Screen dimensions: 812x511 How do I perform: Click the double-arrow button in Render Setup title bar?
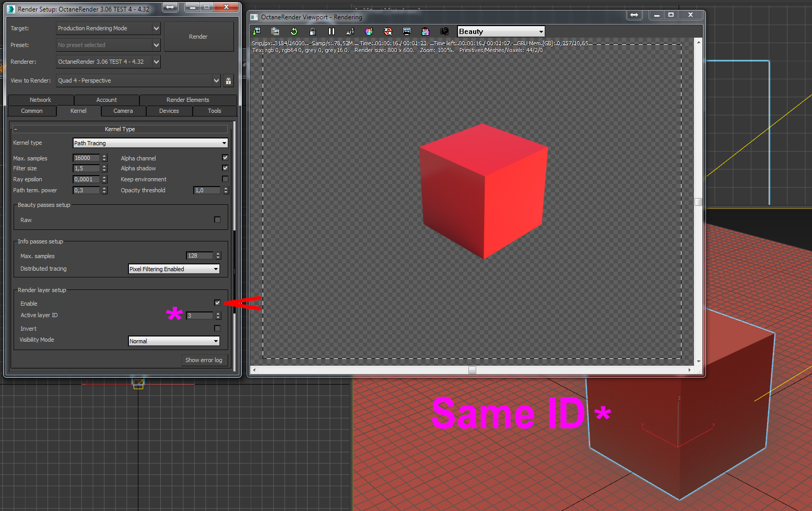[170, 7]
